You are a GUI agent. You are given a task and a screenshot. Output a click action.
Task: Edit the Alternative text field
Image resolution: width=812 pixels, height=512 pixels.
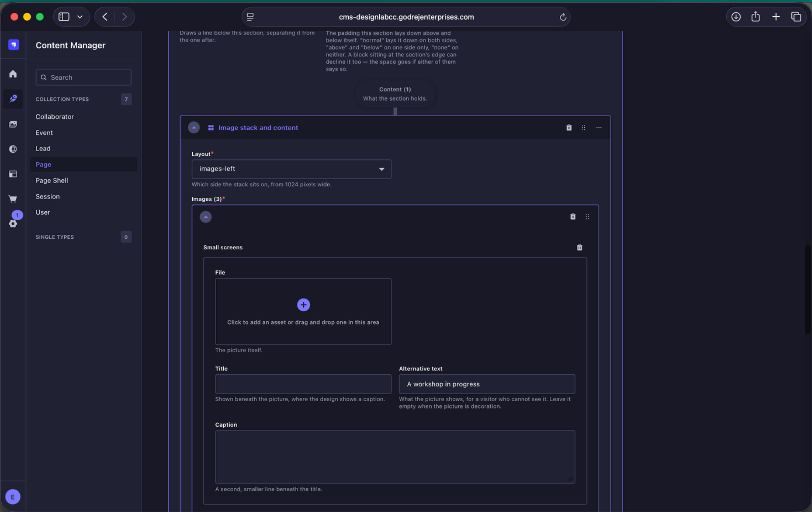point(487,384)
